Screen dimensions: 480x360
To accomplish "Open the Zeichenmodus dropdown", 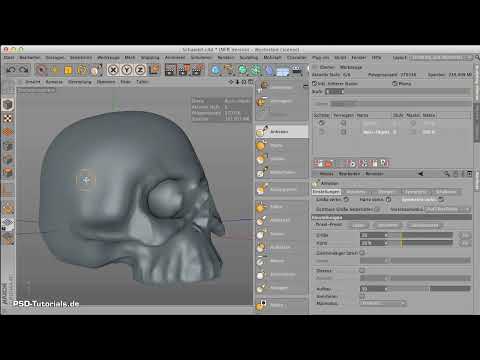I will [447, 209].
